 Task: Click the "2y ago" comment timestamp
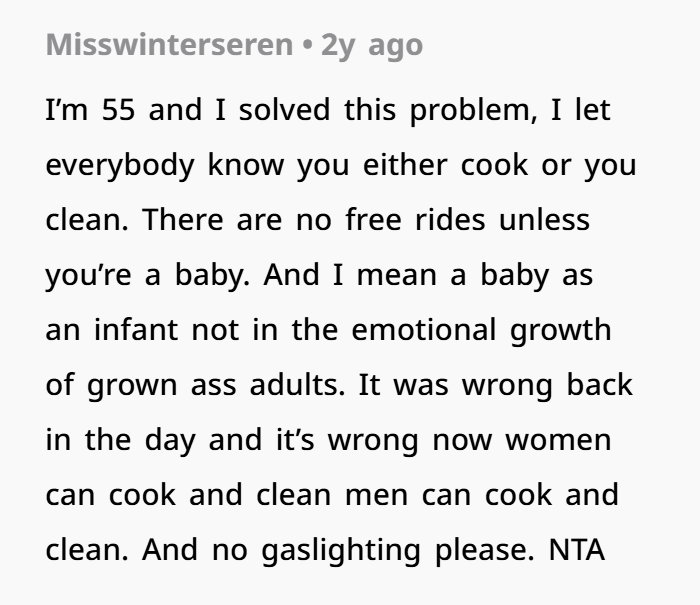click(x=372, y=45)
